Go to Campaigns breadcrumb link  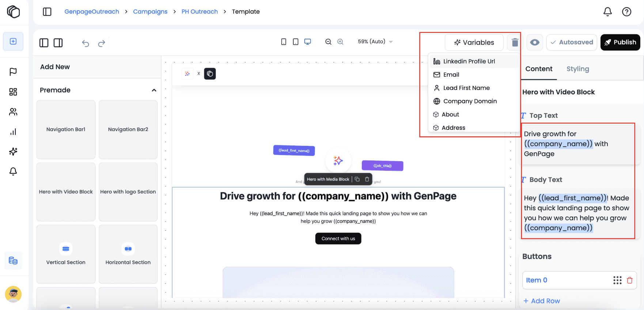click(150, 12)
